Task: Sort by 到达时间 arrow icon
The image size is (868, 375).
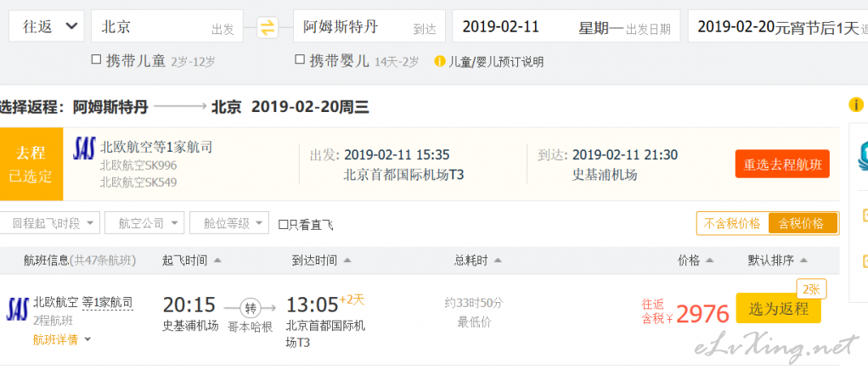Action: 347,260
